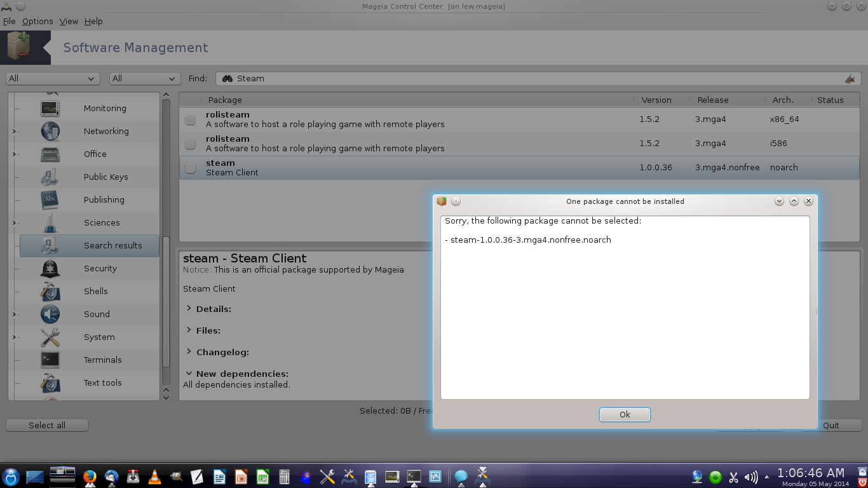Launch Firefox from the taskbar
The height and width of the screenshot is (488, 868).
pyautogui.click(x=90, y=477)
